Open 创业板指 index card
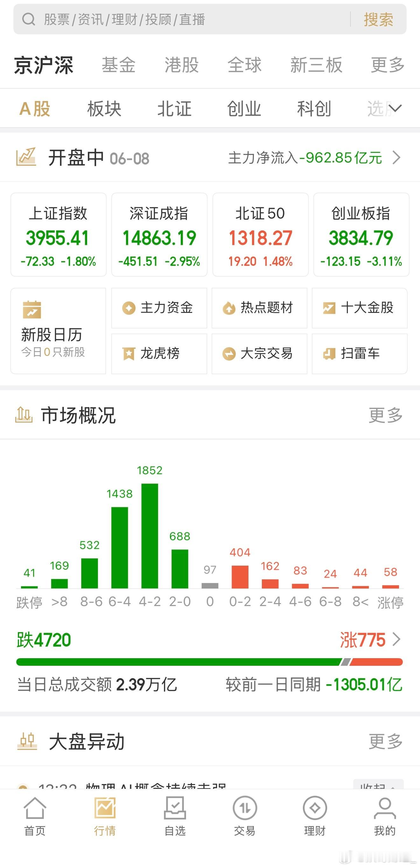The width and height of the screenshot is (420, 868). click(x=361, y=235)
